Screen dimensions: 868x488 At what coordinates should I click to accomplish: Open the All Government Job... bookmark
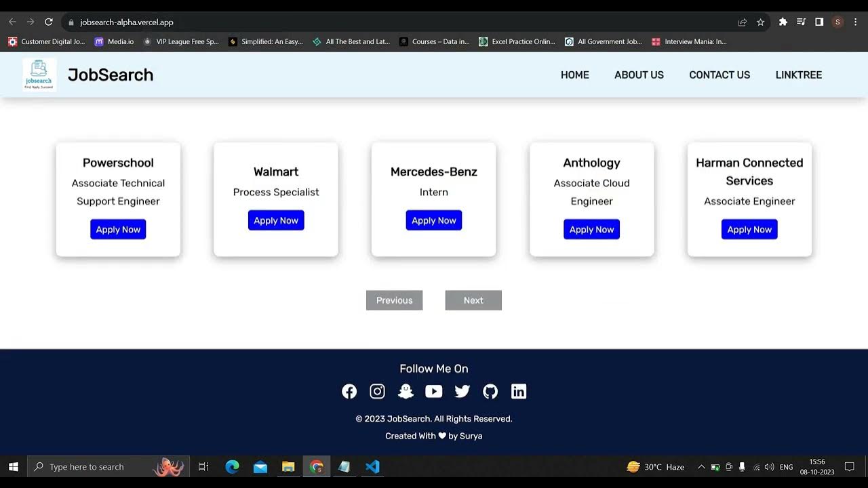[x=603, y=41]
